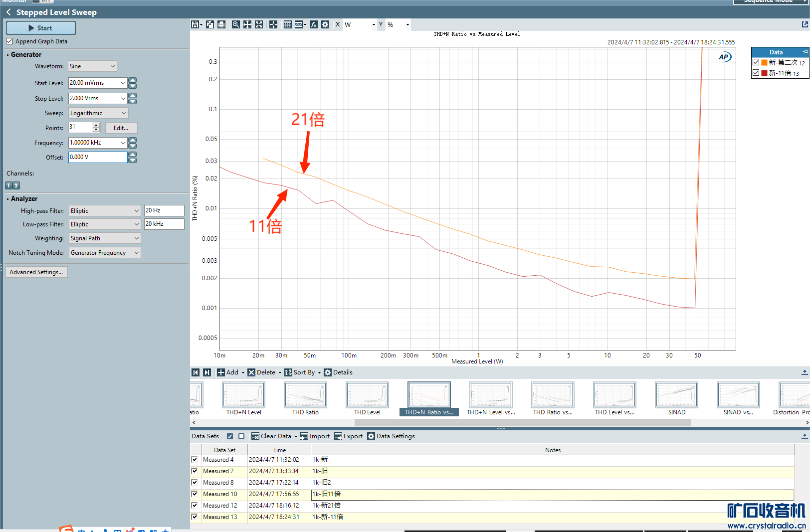The width and height of the screenshot is (810, 532).
Task: Open Advanced Settings dialog
Action: (36, 272)
